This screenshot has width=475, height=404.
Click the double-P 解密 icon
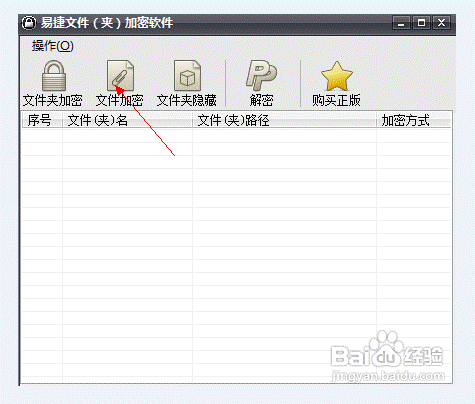coord(261,75)
